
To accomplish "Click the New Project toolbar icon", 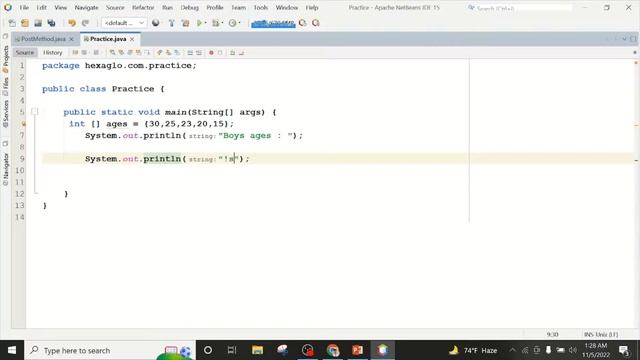I will click(25, 23).
